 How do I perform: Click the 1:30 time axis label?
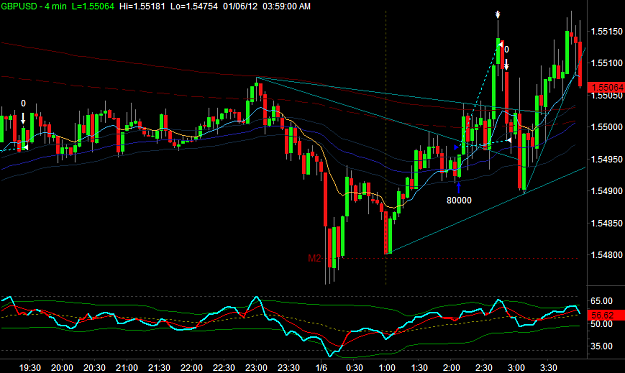coord(419,368)
